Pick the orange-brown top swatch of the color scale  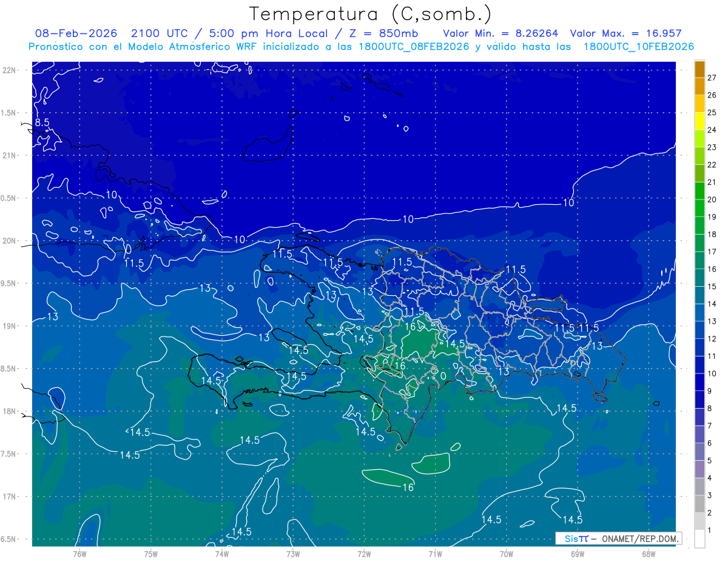[x=700, y=69]
